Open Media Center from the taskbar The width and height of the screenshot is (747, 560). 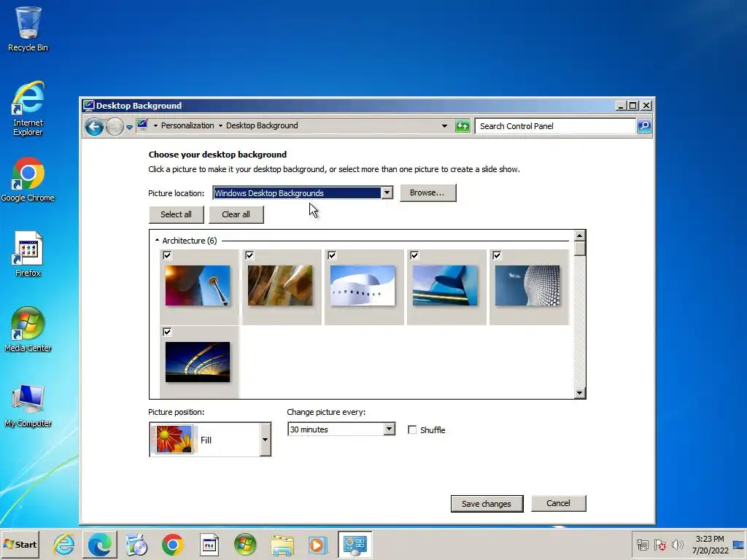click(245, 545)
